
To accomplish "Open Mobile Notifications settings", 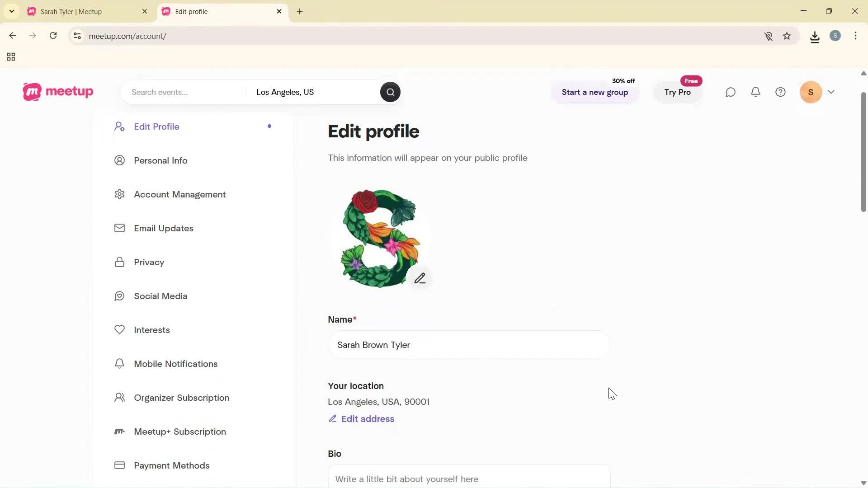I will (x=175, y=363).
